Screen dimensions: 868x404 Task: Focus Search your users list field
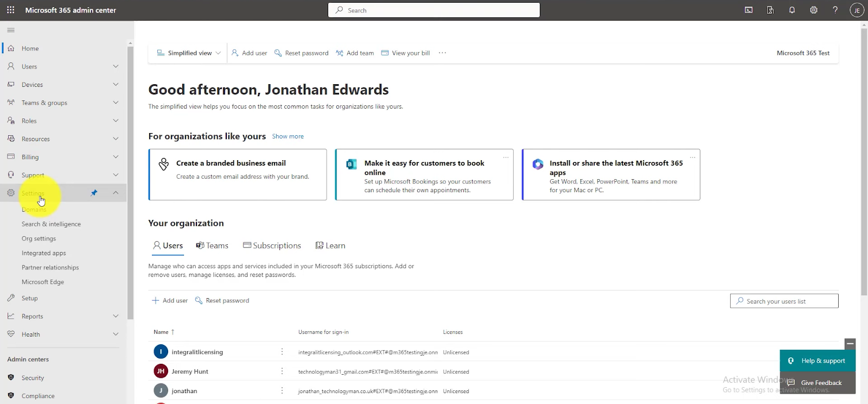point(784,301)
